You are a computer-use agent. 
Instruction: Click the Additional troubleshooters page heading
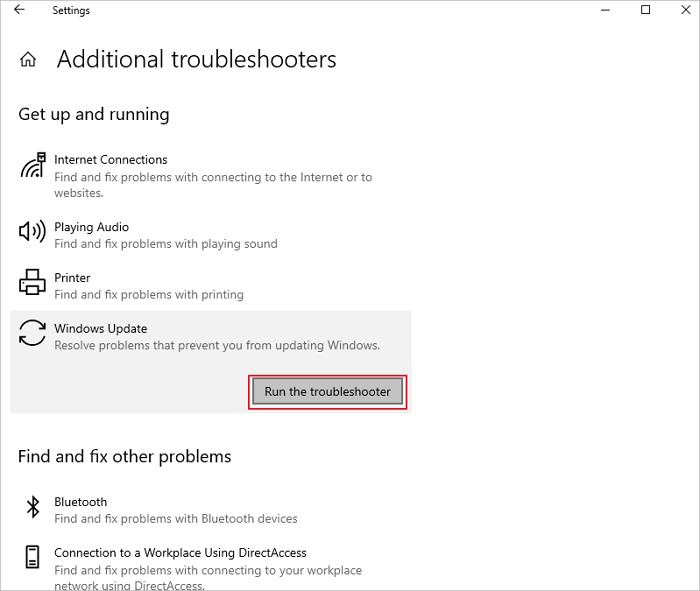coord(196,60)
